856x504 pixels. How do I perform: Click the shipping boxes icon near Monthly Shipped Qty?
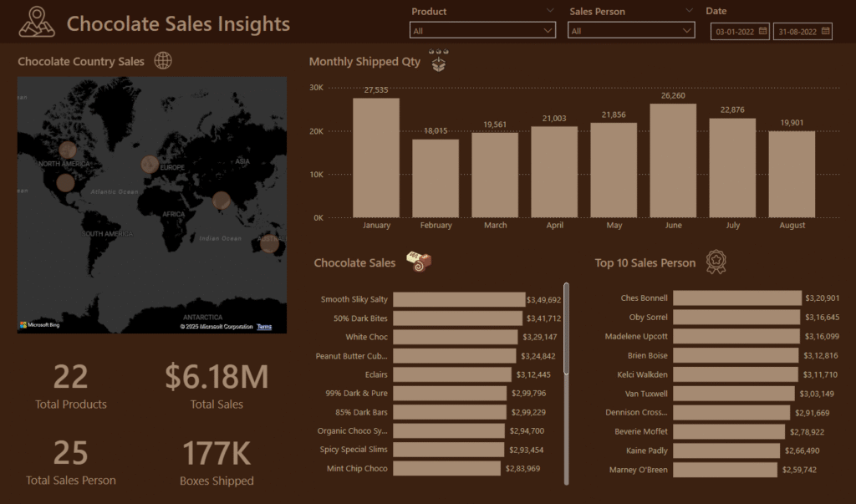[439, 61]
